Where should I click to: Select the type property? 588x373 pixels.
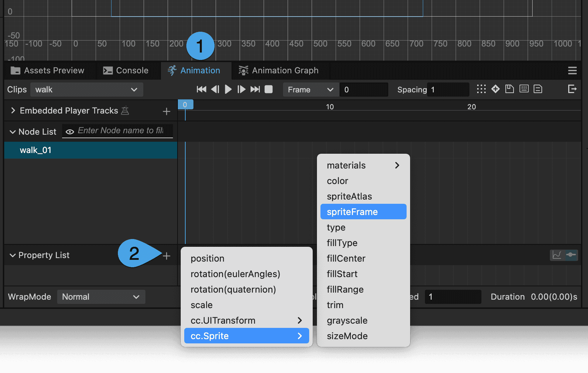364,227
